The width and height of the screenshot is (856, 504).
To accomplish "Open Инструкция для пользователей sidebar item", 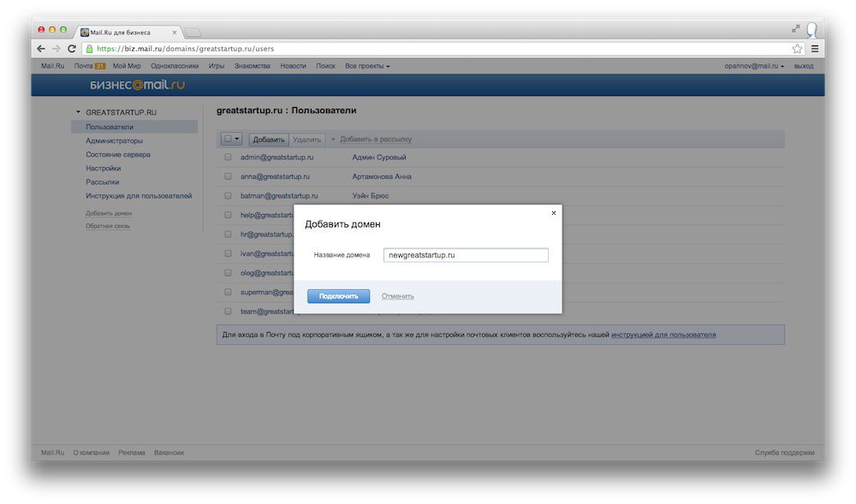I will click(x=139, y=196).
